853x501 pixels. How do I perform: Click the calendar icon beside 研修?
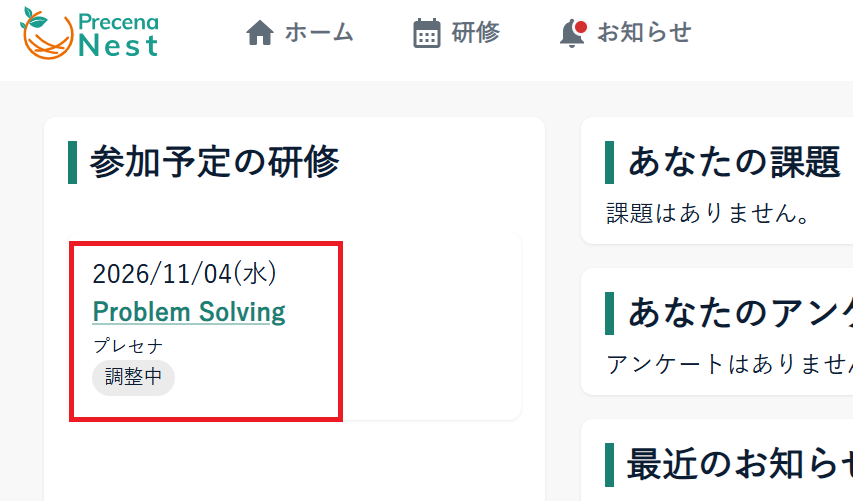pos(426,33)
